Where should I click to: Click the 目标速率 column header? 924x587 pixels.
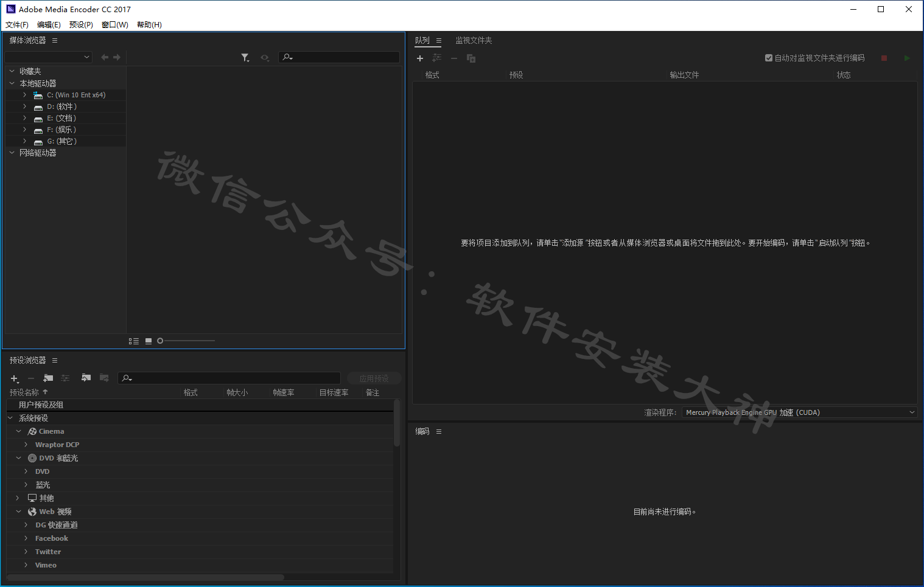pyautogui.click(x=334, y=392)
